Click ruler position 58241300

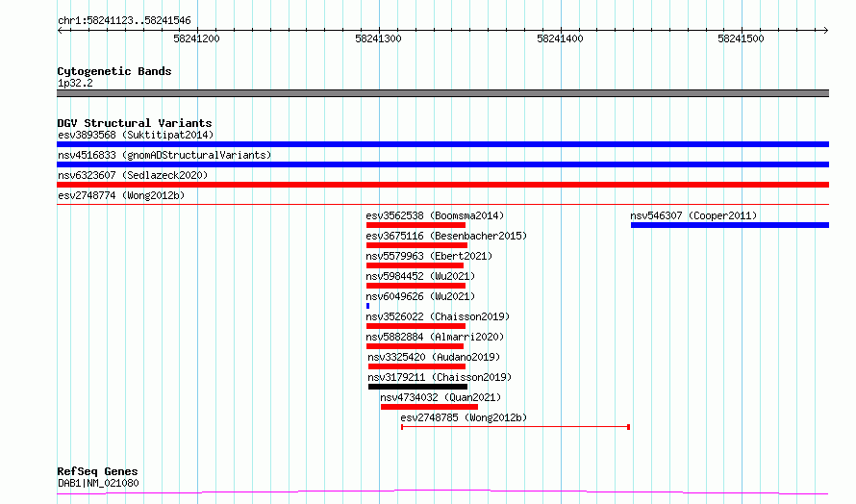(x=378, y=38)
